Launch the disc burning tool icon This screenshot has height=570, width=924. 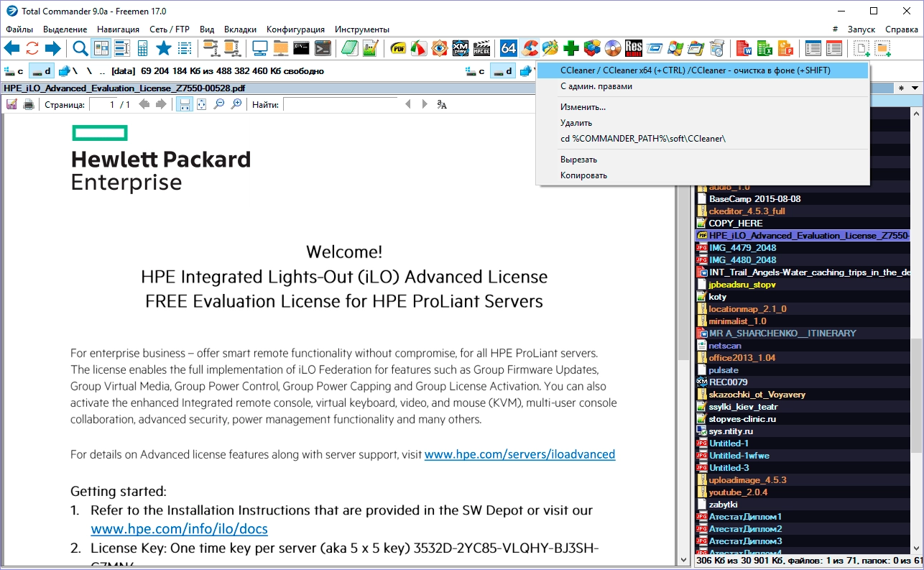tap(613, 48)
